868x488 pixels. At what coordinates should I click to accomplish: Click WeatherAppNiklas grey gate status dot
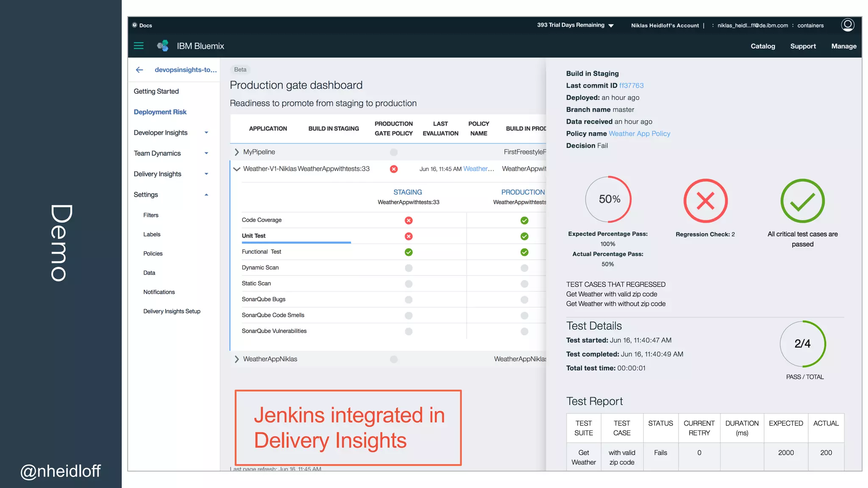(394, 359)
